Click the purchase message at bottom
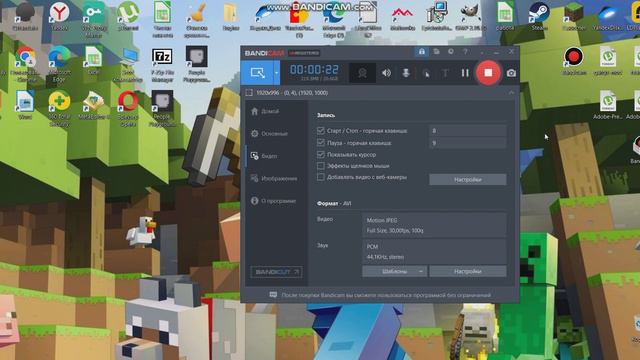The width and height of the screenshot is (640, 360). click(386, 295)
